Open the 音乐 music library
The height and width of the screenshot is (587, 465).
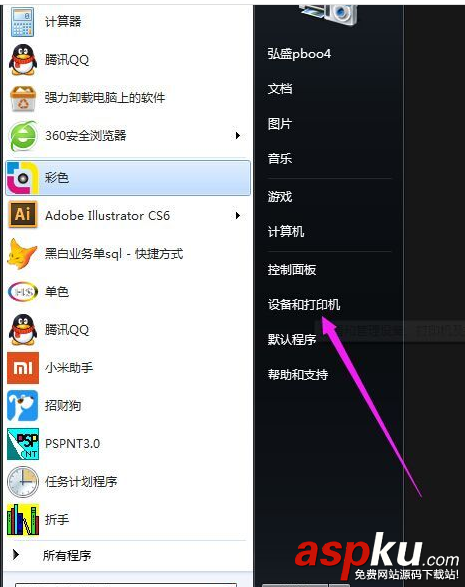280,158
